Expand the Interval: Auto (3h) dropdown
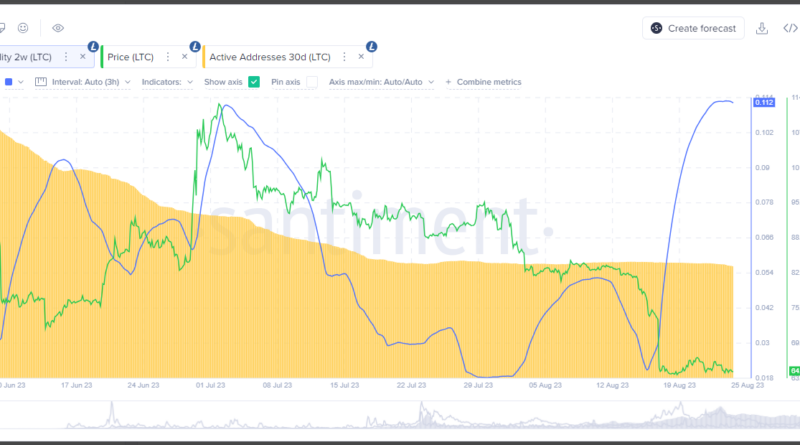 tap(82, 82)
